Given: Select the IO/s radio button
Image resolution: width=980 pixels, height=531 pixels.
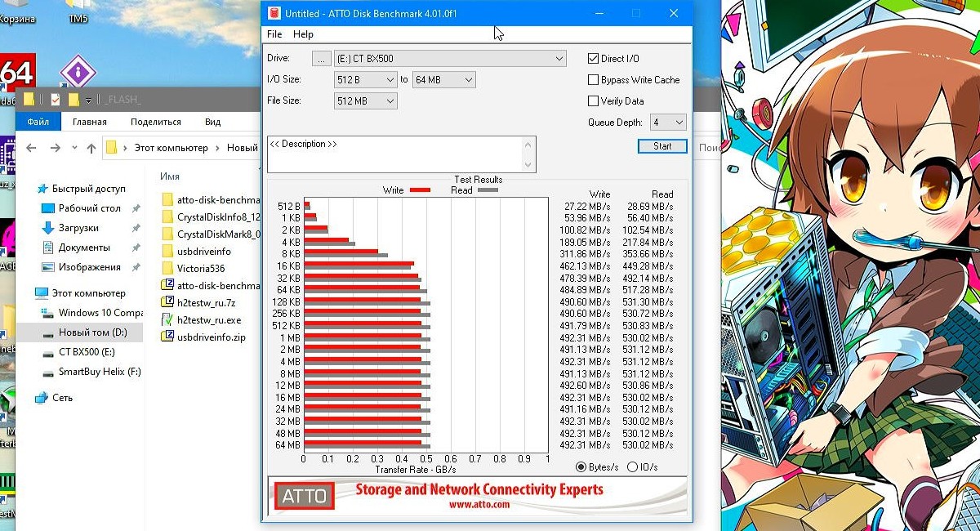Looking at the screenshot, I should click(x=632, y=467).
